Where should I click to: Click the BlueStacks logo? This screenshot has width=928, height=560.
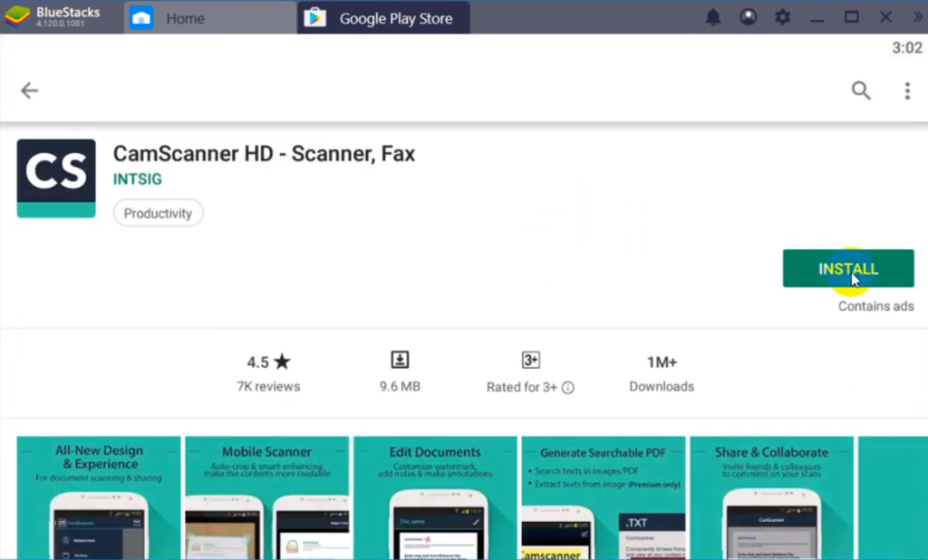(x=17, y=16)
